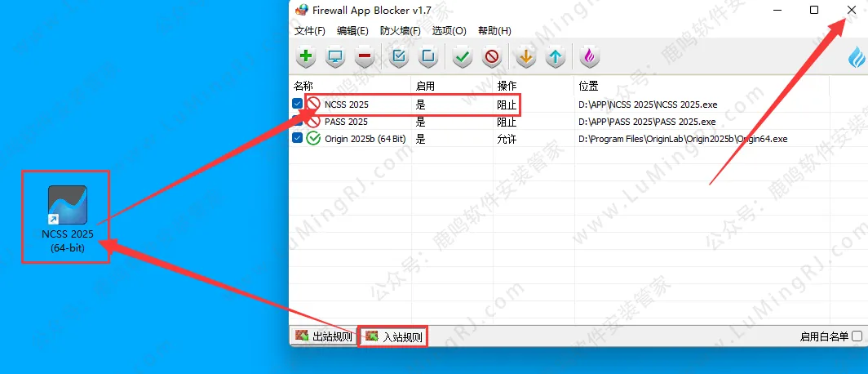Select the NCSS 2025 desktop shortcut

[67, 218]
